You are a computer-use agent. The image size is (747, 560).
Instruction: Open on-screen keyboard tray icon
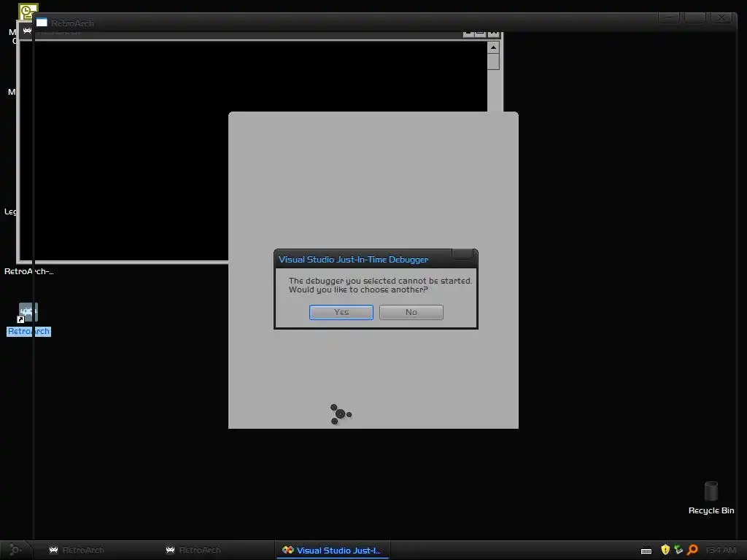click(646, 551)
